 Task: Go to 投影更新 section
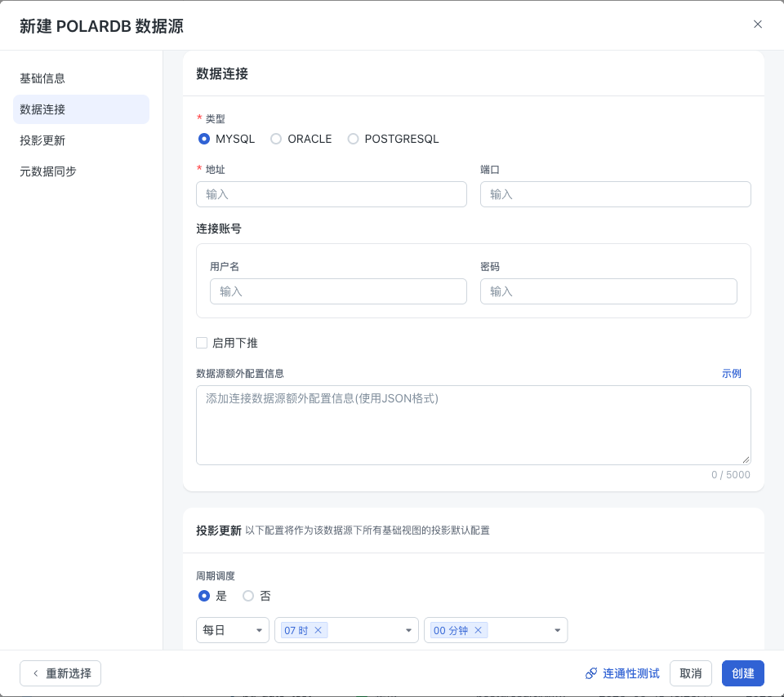point(81,140)
